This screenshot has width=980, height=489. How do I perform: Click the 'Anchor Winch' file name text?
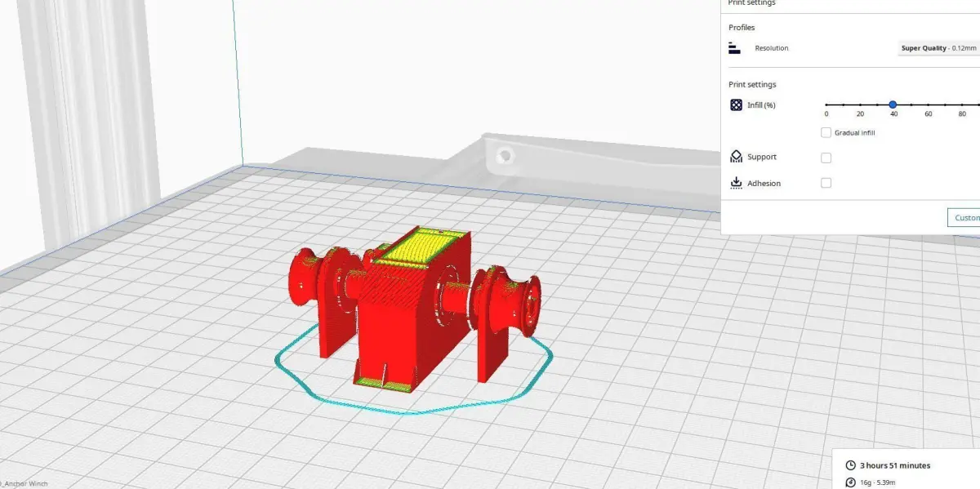[27, 483]
